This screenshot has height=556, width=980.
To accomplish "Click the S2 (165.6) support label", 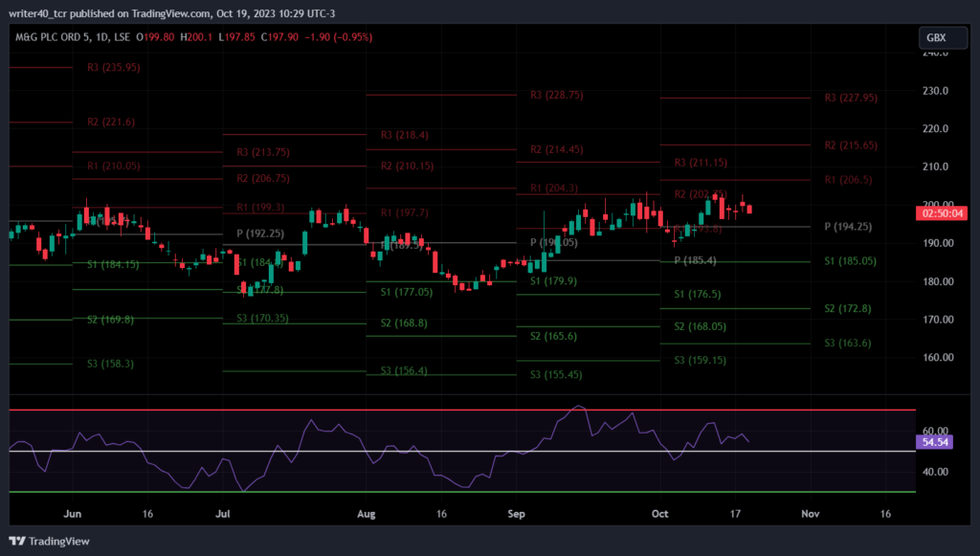I will click(x=554, y=336).
